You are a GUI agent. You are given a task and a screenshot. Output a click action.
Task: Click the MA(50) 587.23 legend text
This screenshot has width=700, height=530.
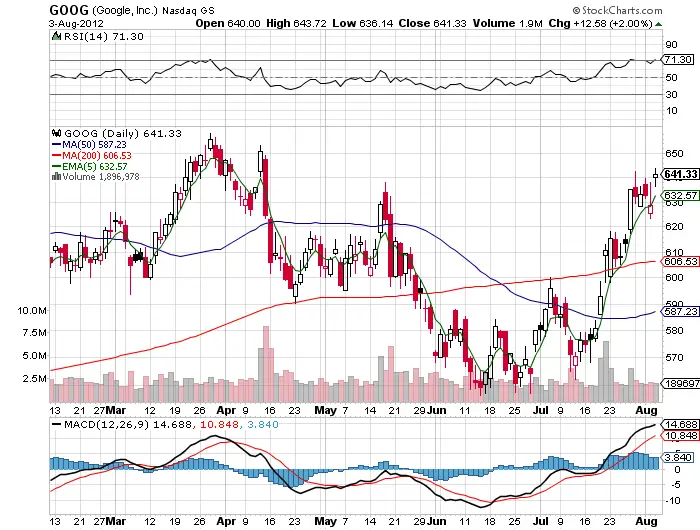[94, 145]
